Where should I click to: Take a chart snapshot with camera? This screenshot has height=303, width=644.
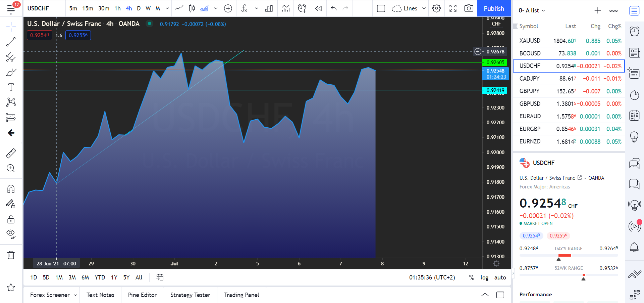pos(469,8)
